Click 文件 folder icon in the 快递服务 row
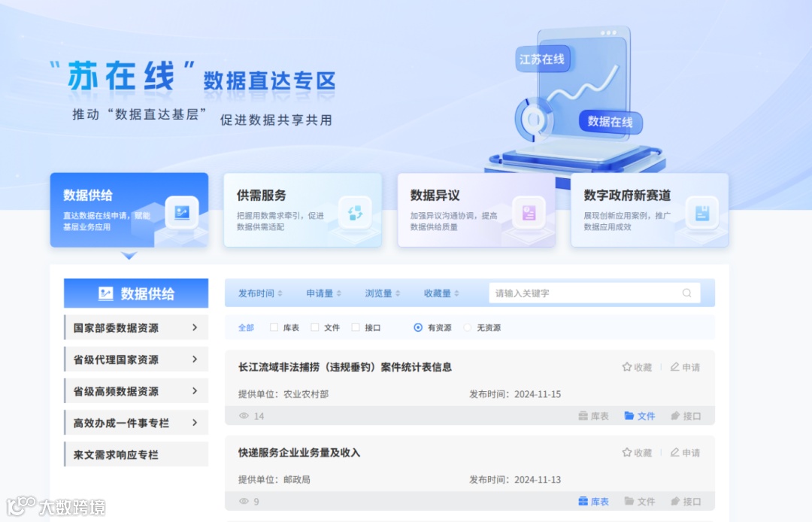 point(629,501)
